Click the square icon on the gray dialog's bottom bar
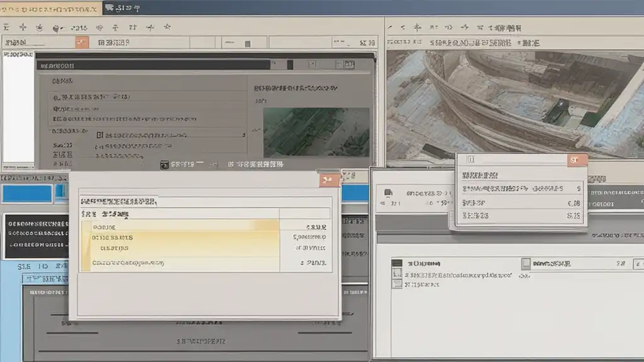Screen dimensions: 644x362 click(164, 165)
